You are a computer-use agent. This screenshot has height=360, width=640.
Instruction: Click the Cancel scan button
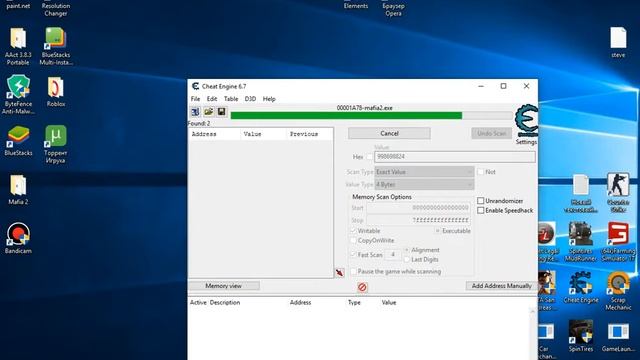[389, 133]
